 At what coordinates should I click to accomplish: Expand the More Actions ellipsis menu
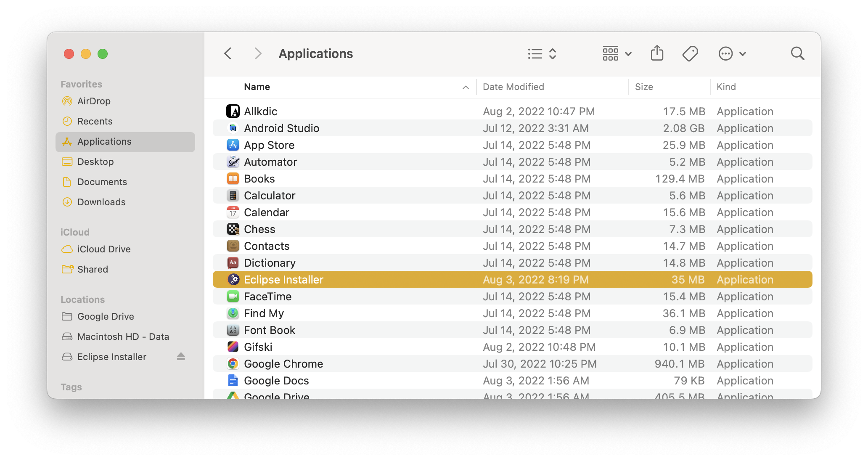[x=732, y=53]
